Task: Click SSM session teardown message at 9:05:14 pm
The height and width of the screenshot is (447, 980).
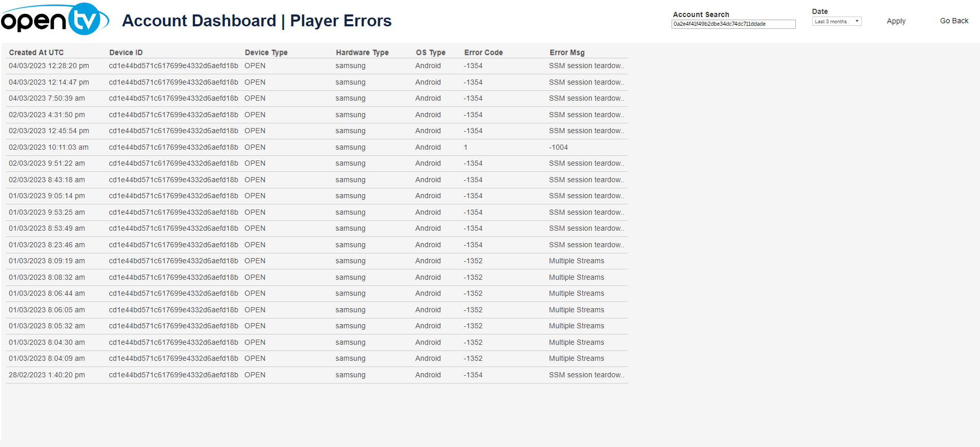Action: (x=586, y=196)
